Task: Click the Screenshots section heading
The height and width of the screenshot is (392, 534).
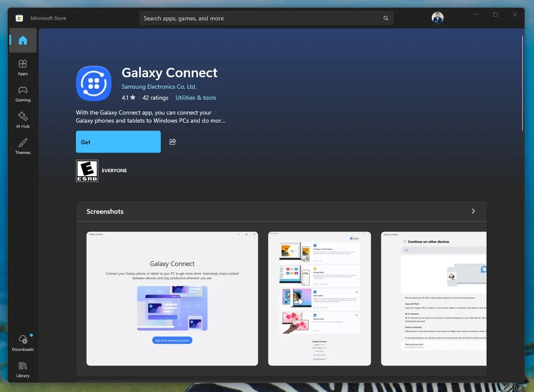Action: pyautogui.click(x=105, y=211)
